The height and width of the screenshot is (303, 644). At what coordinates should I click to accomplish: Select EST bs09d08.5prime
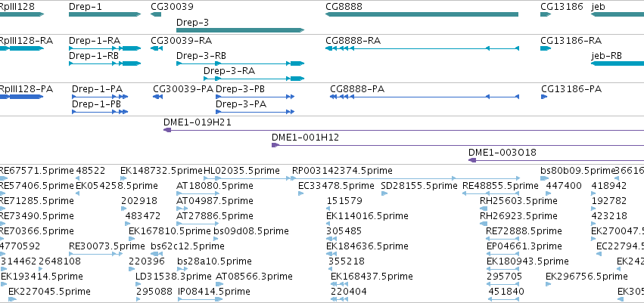point(251,231)
